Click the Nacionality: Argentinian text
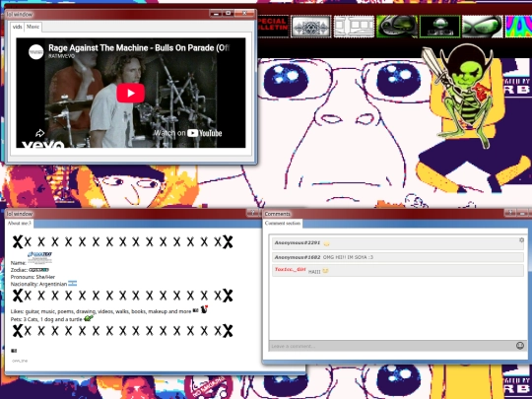 38,284
